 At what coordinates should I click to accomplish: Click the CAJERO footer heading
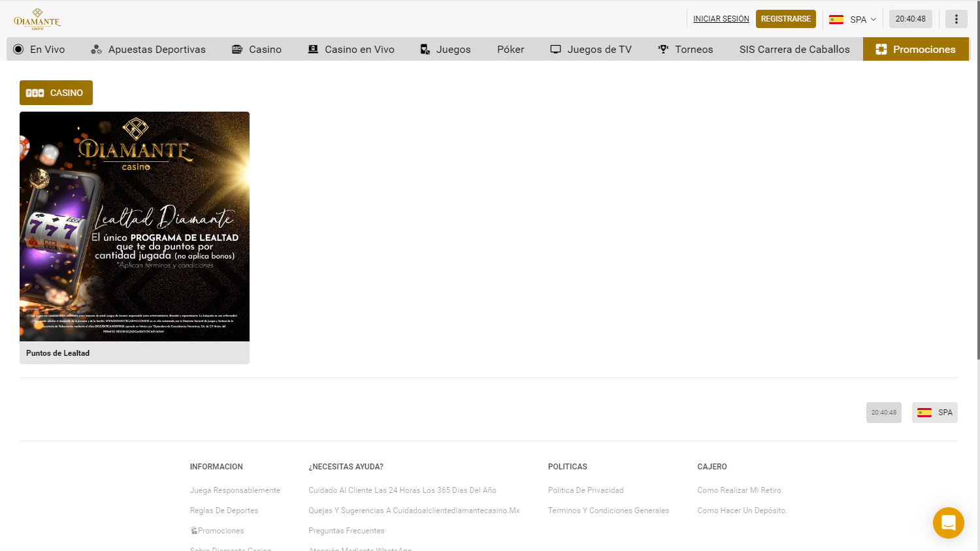712,467
